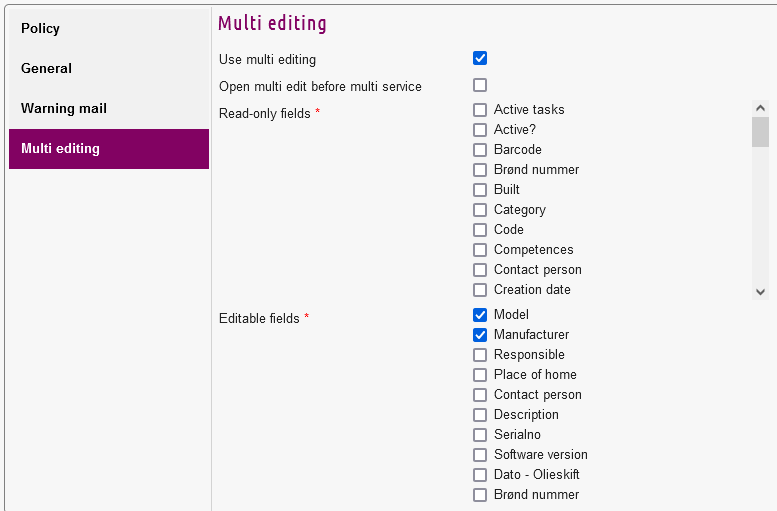
Task: Check Creation date read-only checkbox
Action: [480, 290]
